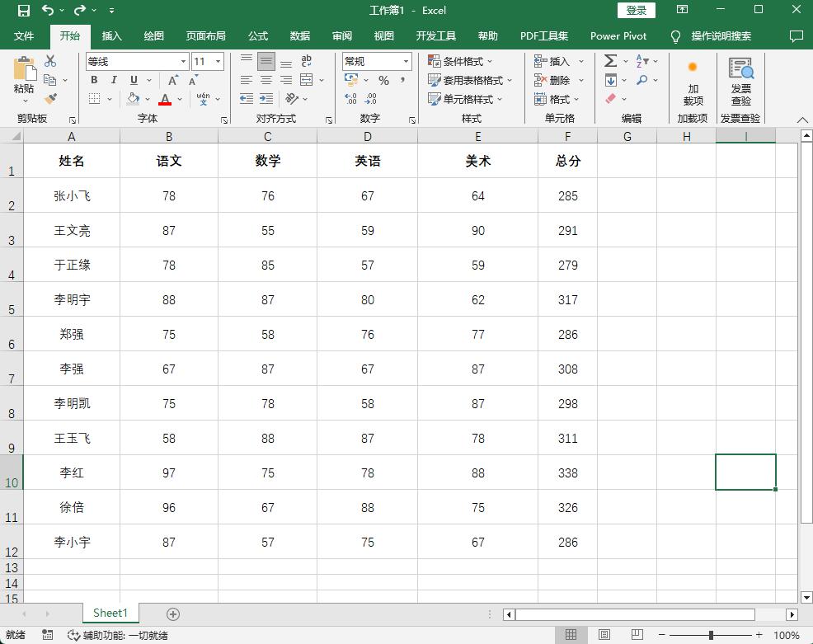This screenshot has height=644, width=813.
Task: Click the decrease indent icon
Action: coord(247,98)
